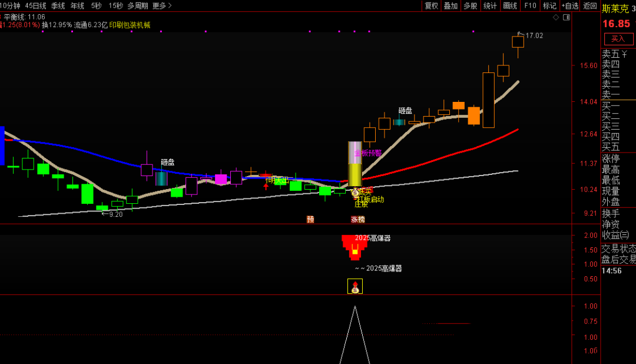Open the 多周期 multi-period view

pyautogui.click(x=138, y=6)
